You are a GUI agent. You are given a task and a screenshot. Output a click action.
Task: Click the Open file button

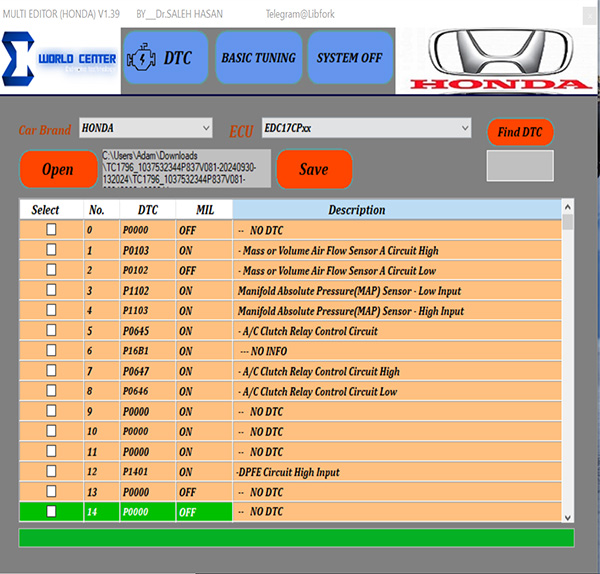coord(58,169)
